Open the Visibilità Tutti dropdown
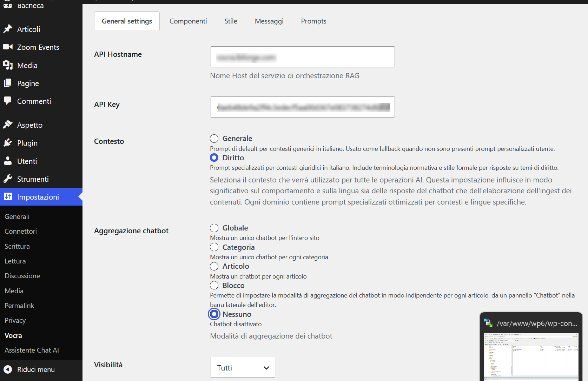 (243, 368)
